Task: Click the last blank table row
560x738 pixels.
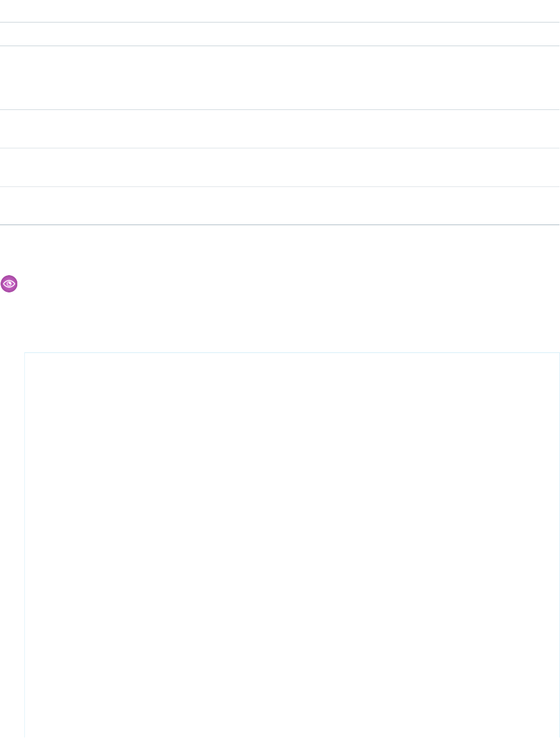Action: coord(280,206)
